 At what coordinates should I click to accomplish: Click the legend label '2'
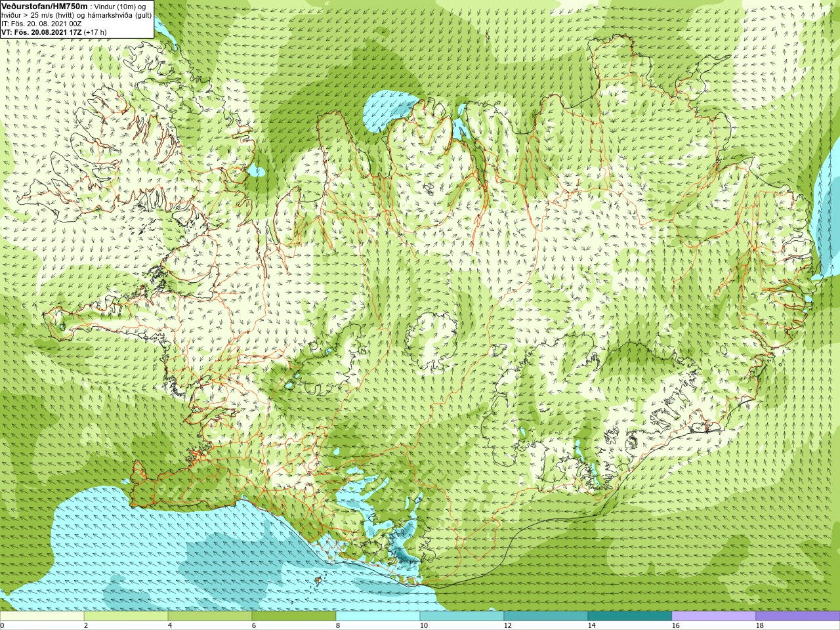click(x=86, y=625)
